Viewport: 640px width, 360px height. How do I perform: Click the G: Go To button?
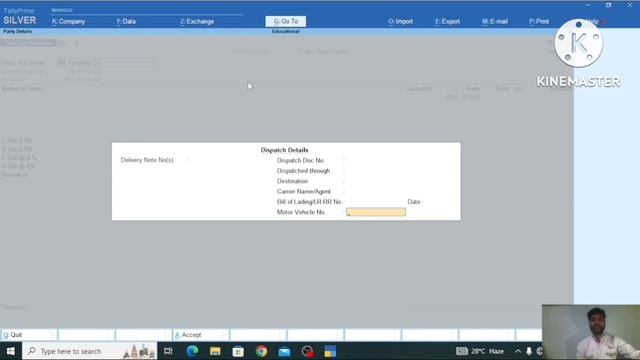(x=286, y=21)
